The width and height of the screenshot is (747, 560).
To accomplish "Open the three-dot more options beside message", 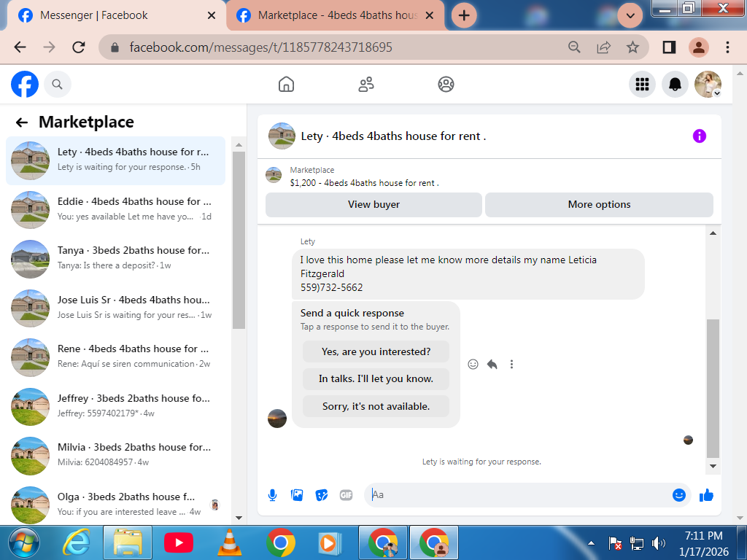I will tap(511, 365).
